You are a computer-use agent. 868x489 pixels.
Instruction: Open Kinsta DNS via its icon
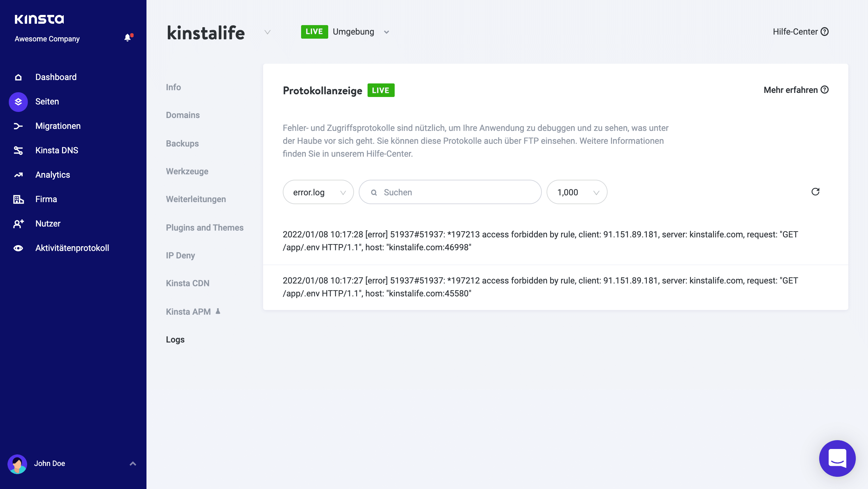[18, 150]
